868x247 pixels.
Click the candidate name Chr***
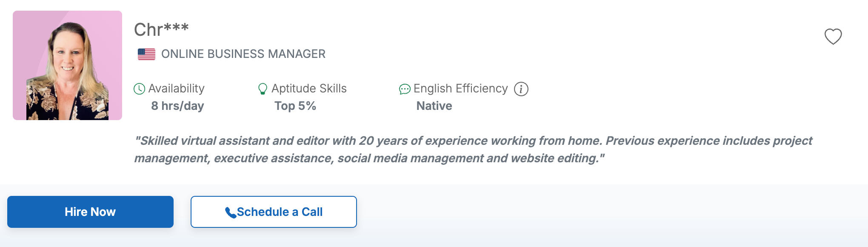[161, 30]
